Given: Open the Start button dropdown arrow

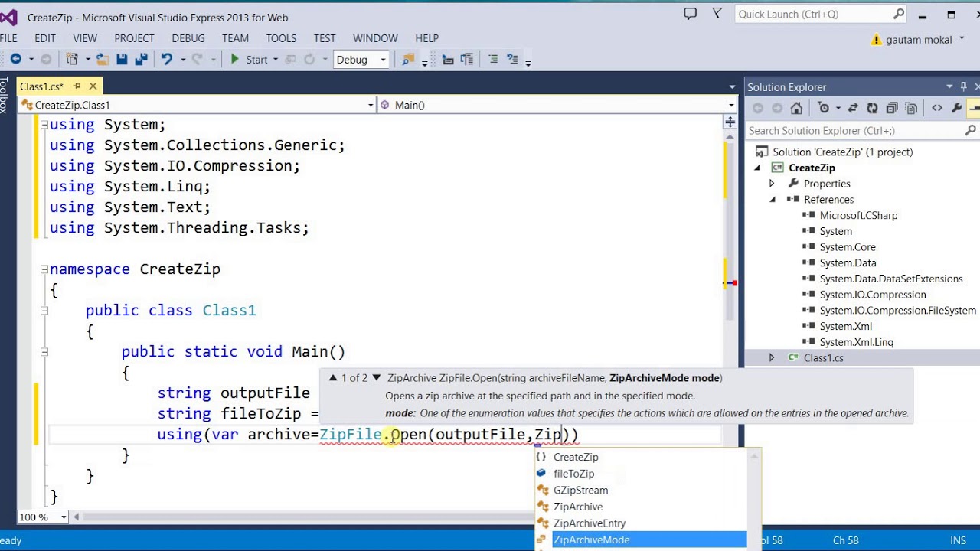Looking at the screenshot, I should (x=276, y=60).
